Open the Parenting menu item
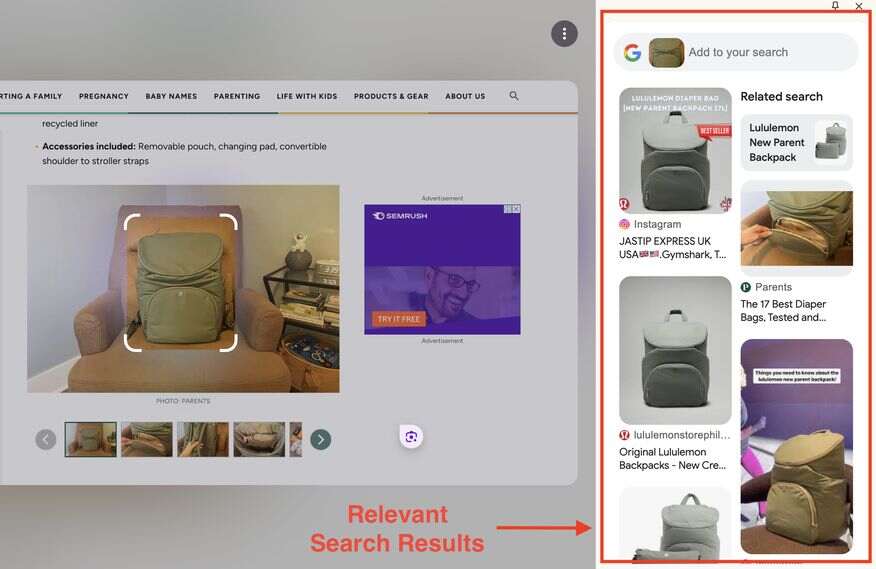 click(237, 96)
